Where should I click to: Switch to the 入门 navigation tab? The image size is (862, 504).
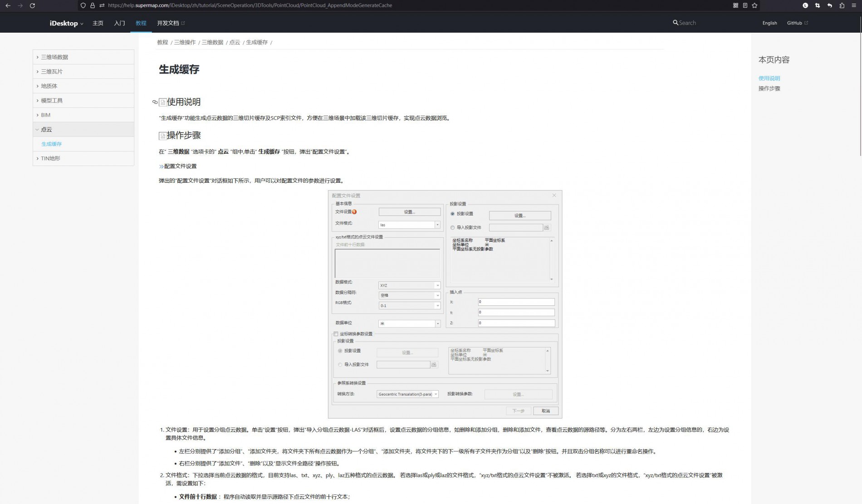pyautogui.click(x=119, y=23)
